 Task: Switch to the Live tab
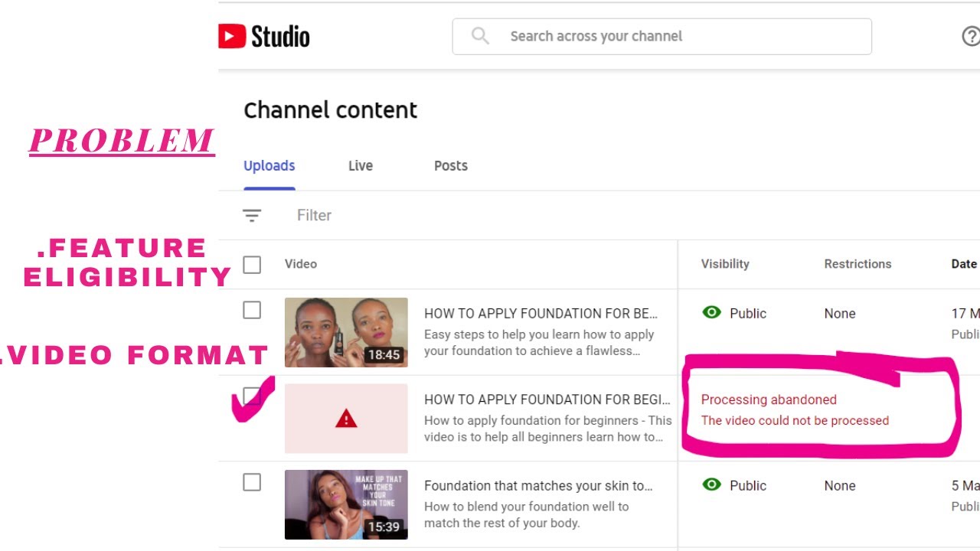click(361, 166)
